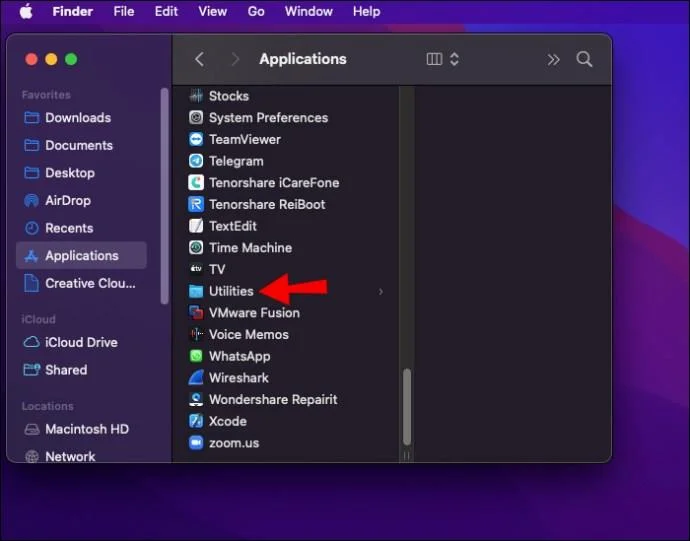Open Macintosh HD in the sidebar
This screenshot has height=541, width=690.
[x=81, y=429]
